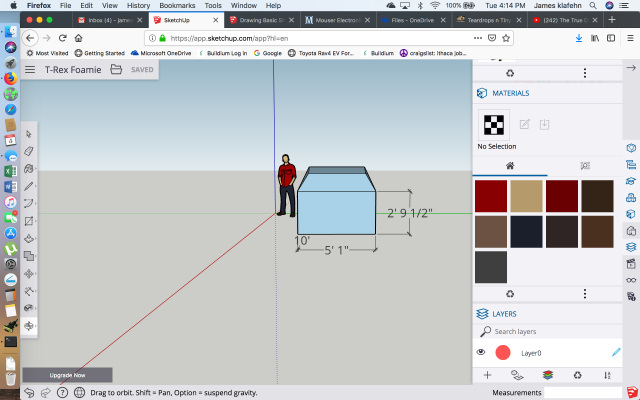Undo the last action

(x=29, y=393)
